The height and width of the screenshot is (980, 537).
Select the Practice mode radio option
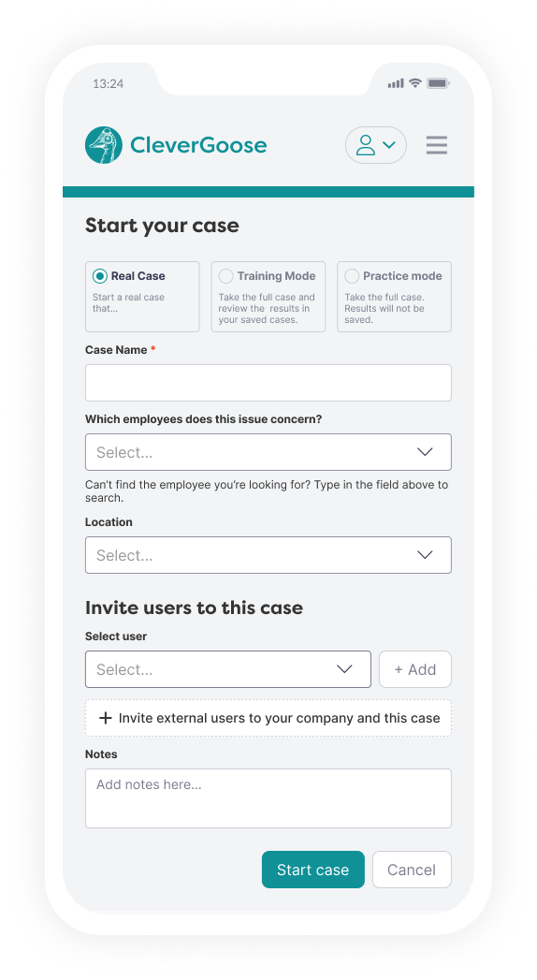352,275
